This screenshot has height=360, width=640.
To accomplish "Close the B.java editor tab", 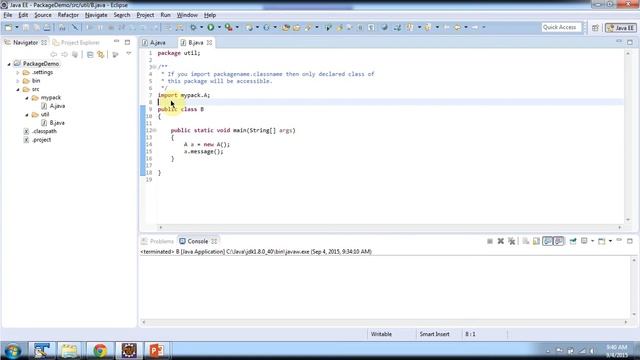I will [209, 42].
